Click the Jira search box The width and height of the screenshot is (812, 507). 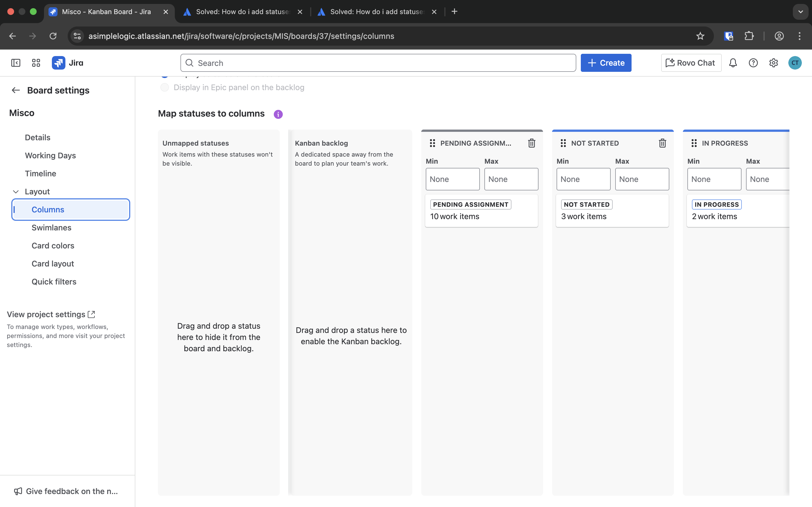tap(378, 63)
